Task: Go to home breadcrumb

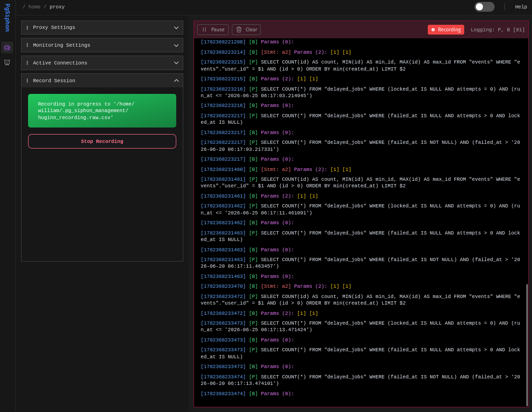Action: (34, 7)
